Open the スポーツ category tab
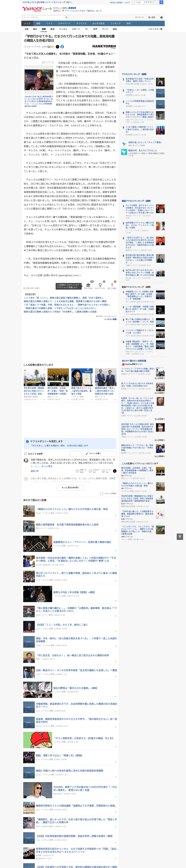The image size is (186, 868). [x=76, y=29]
